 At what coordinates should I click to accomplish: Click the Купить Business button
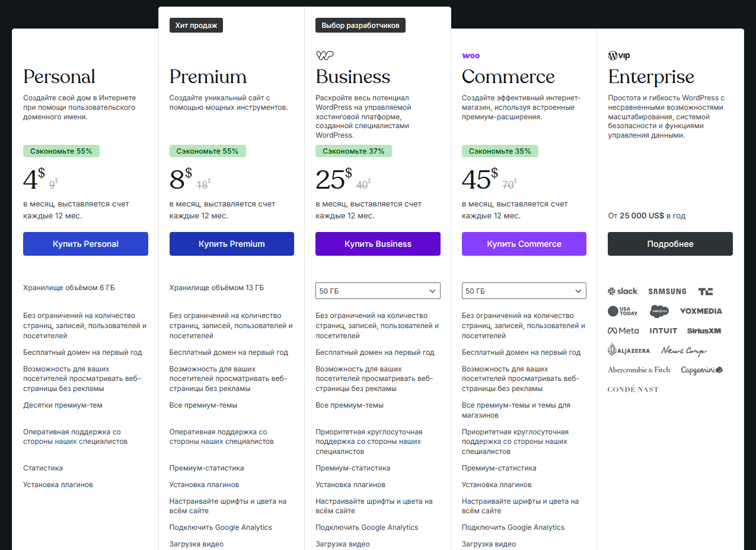(x=378, y=243)
